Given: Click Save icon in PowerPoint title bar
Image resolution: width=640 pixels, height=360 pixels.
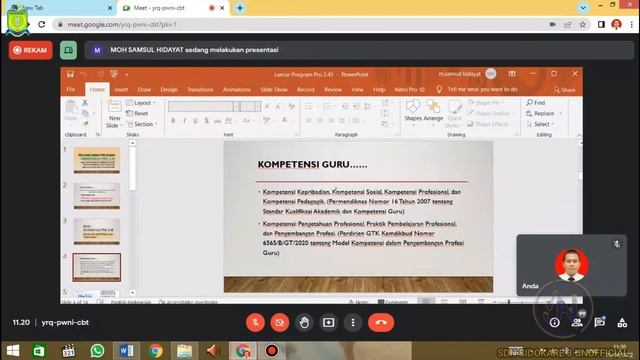Looking at the screenshot, I should pos(70,74).
